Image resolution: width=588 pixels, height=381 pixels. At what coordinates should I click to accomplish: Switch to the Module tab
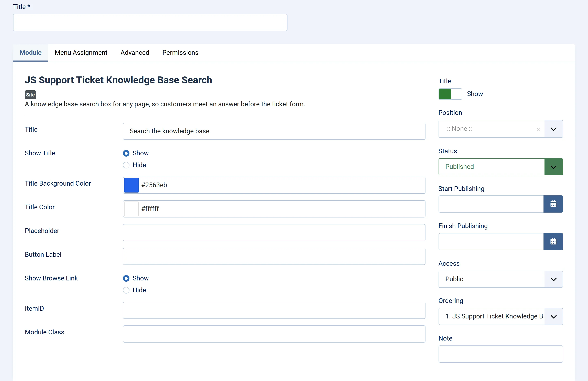[31, 53]
